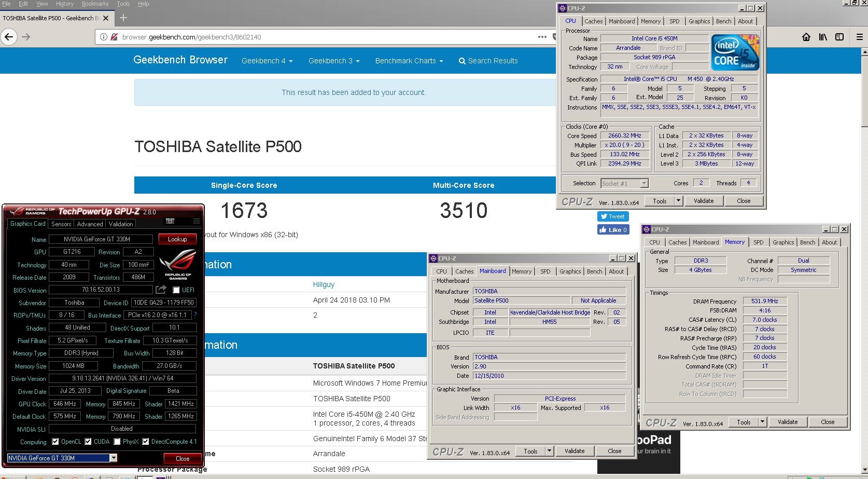Image resolution: width=868 pixels, height=479 pixels.
Task: Open the Bookmarks menu in browser menu bar
Action: click(95, 4)
